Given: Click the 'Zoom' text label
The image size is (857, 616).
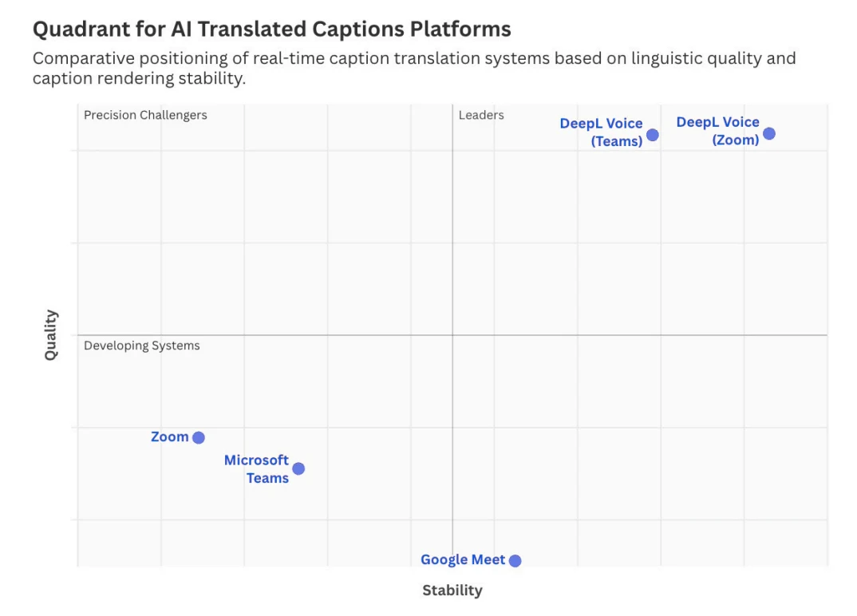Looking at the screenshot, I should pyautogui.click(x=169, y=437).
